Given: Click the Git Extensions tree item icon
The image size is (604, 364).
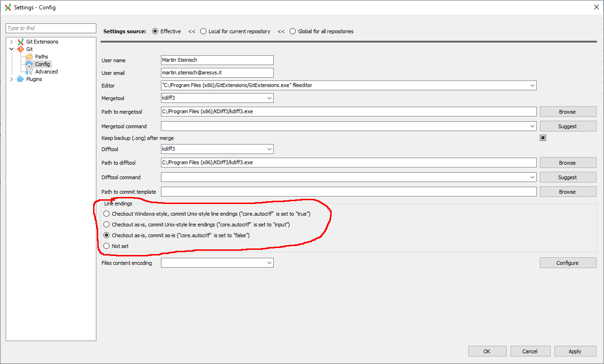Looking at the screenshot, I should click(20, 41).
